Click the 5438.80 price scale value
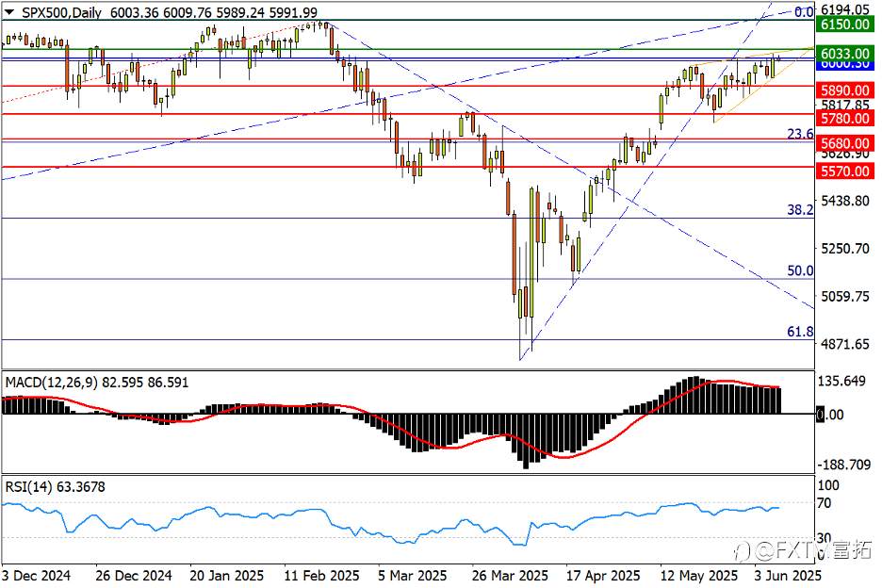Screen dimensions: 882x588 pos(845,201)
